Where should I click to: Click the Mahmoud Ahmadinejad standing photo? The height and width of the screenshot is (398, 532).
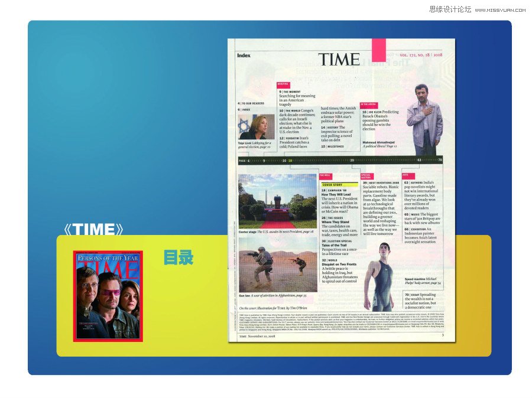pyautogui.click(x=424, y=119)
